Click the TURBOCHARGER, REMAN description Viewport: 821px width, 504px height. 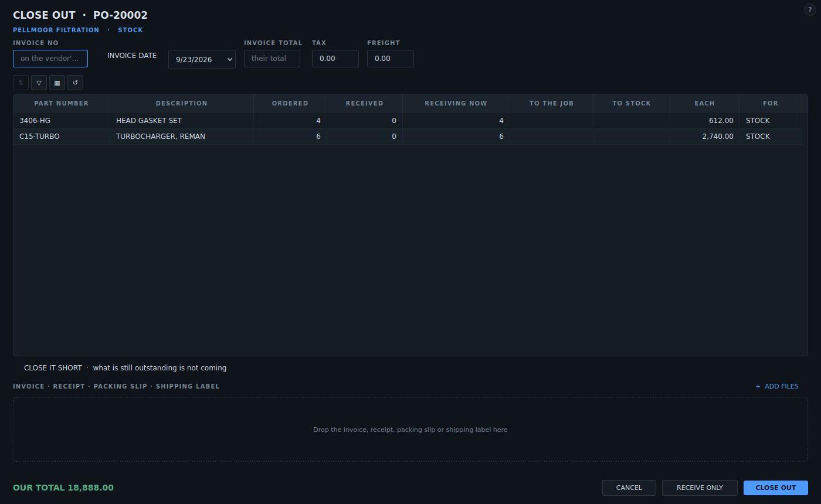[x=182, y=137]
